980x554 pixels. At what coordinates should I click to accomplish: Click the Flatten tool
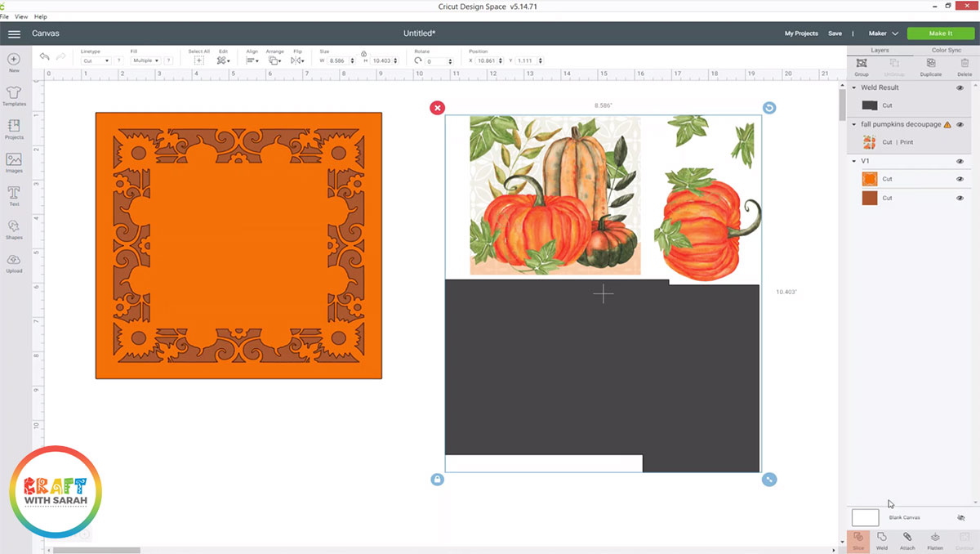[x=935, y=540]
